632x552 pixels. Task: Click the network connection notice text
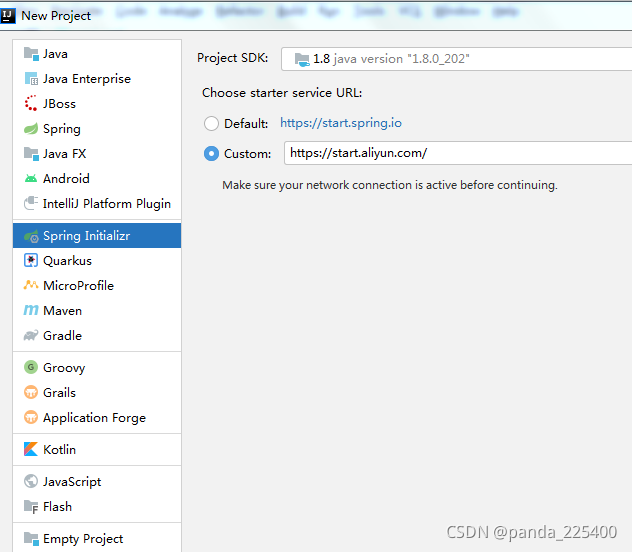(390, 185)
